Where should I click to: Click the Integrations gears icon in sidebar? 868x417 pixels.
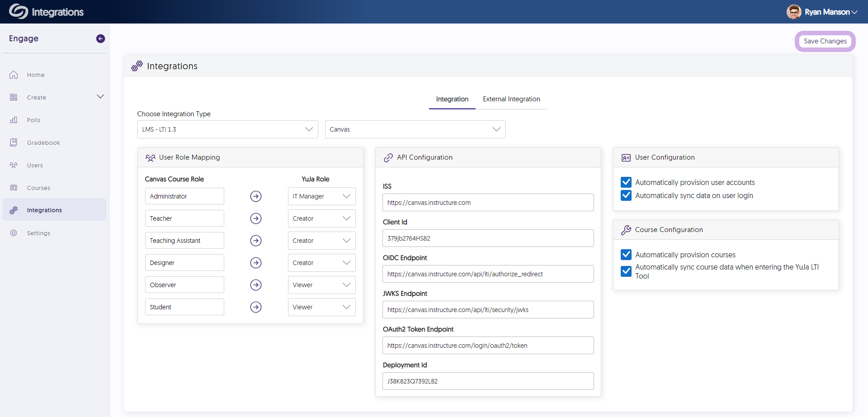(14, 210)
